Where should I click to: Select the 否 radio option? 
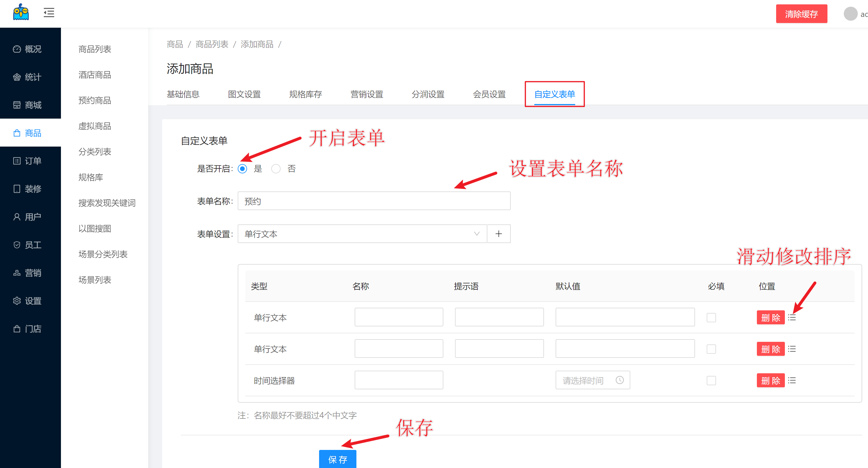coord(276,169)
